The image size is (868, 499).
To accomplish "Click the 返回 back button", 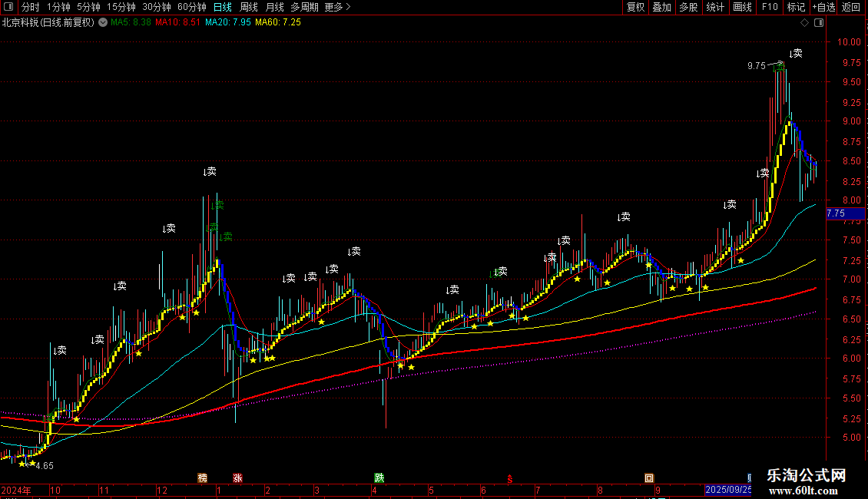I will coord(851,7).
